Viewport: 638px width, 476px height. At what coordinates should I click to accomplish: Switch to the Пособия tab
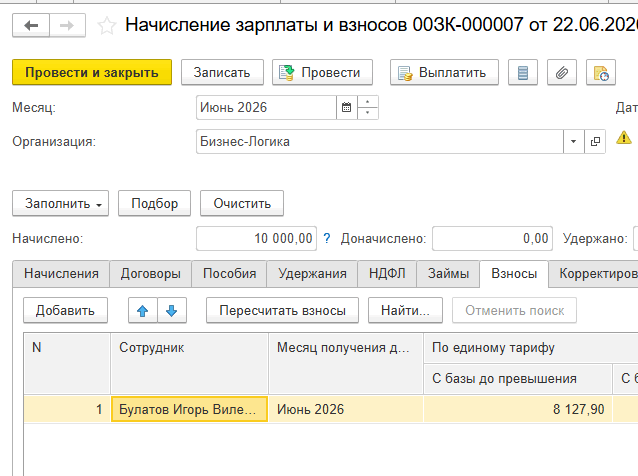point(229,274)
